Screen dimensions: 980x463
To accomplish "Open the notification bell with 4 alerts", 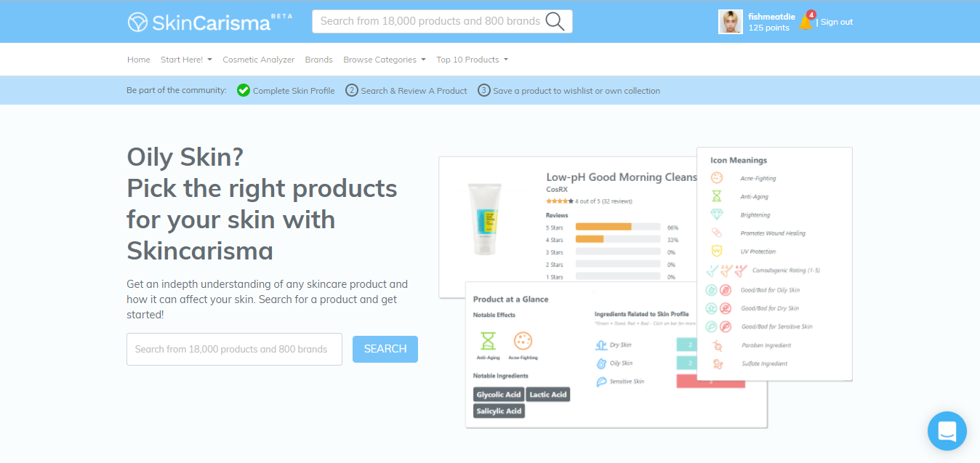I will pos(806,21).
